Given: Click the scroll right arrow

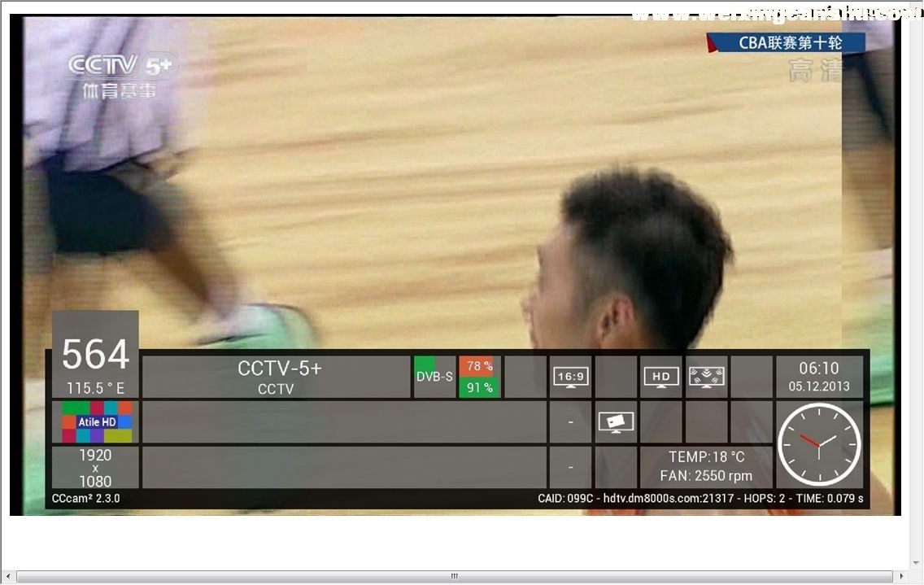Looking at the screenshot, I should click(901, 576).
